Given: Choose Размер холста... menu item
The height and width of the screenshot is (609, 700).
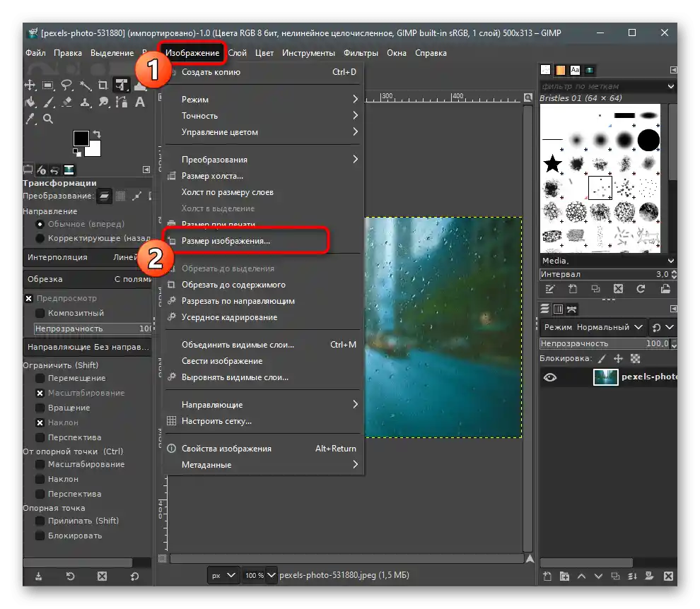Looking at the screenshot, I should [x=264, y=176].
